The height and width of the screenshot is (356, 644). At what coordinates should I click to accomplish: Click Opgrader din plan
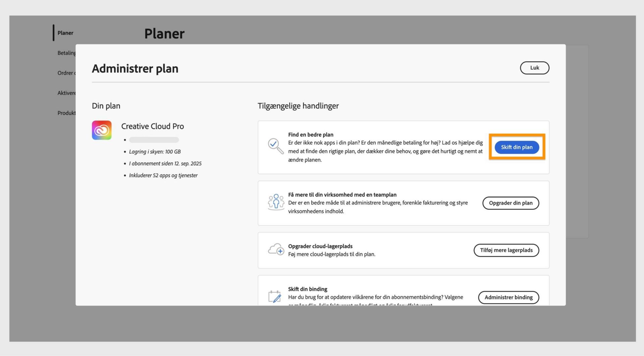coord(511,203)
